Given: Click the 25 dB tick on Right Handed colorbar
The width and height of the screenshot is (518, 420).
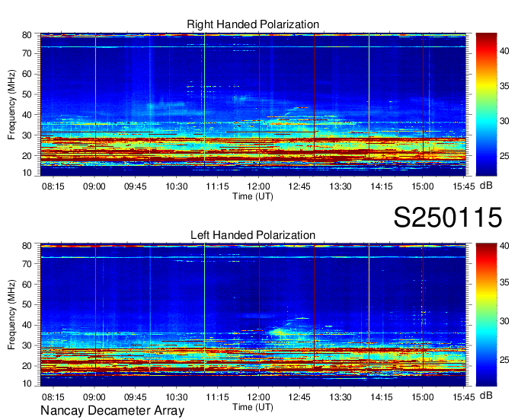Looking at the screenshot, I should tap(504, 156).
